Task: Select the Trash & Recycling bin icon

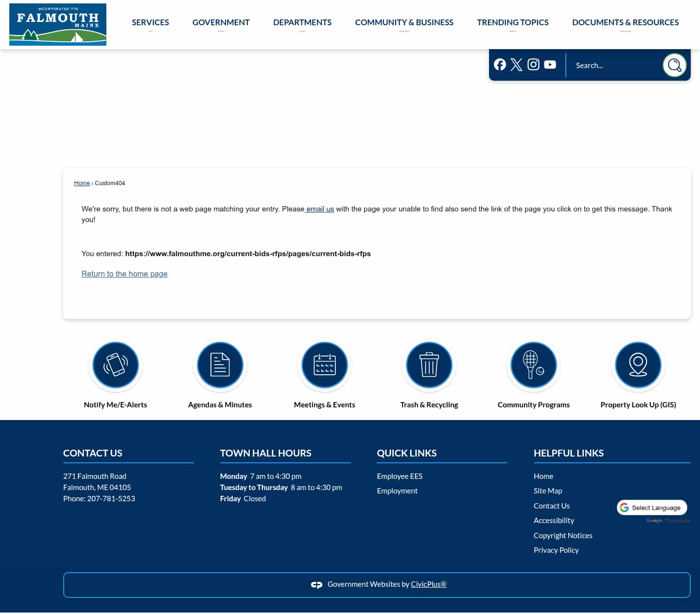Action: (x=429, y=365)
